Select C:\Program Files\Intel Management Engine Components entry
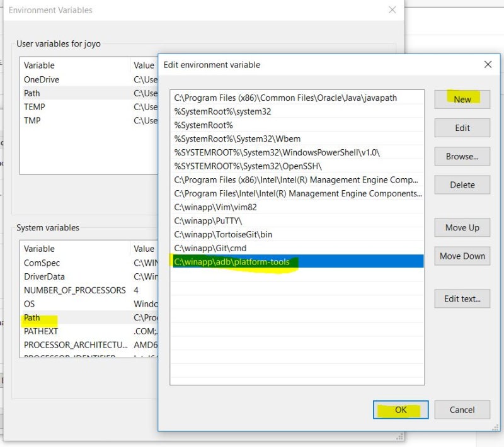The height and width of the screenshot is (447, 504). tap(297, 193)
